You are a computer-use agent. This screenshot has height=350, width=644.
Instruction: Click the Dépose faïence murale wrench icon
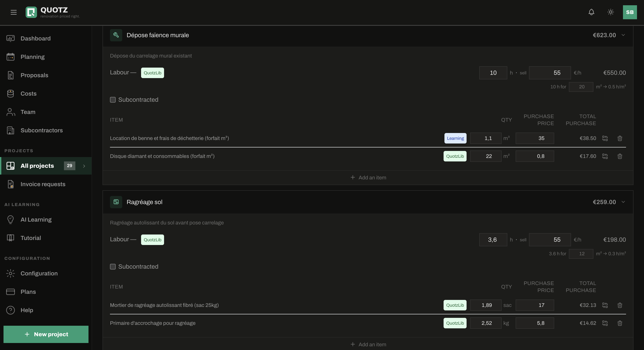(x=116, y=35)
